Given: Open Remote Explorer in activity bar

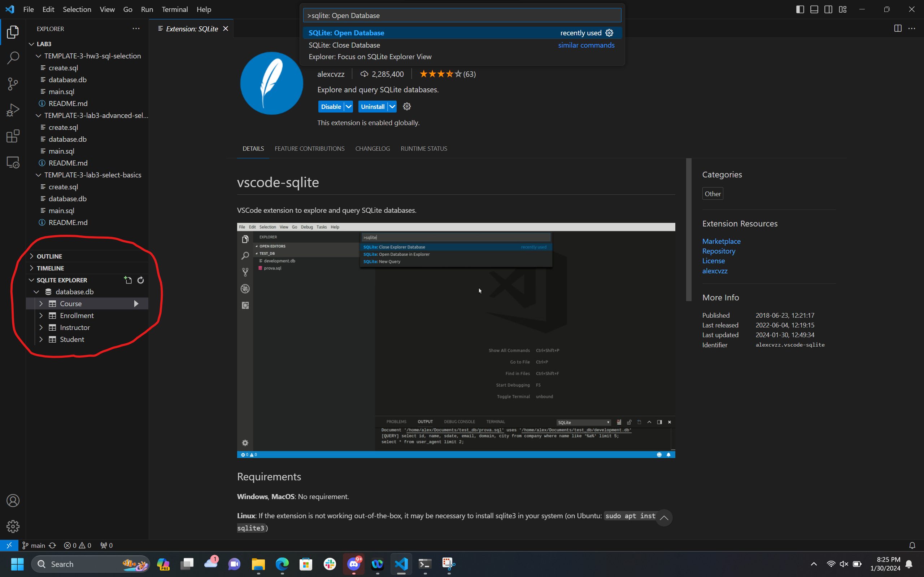Looking at the screenshot, I should (x=13, y=163).
